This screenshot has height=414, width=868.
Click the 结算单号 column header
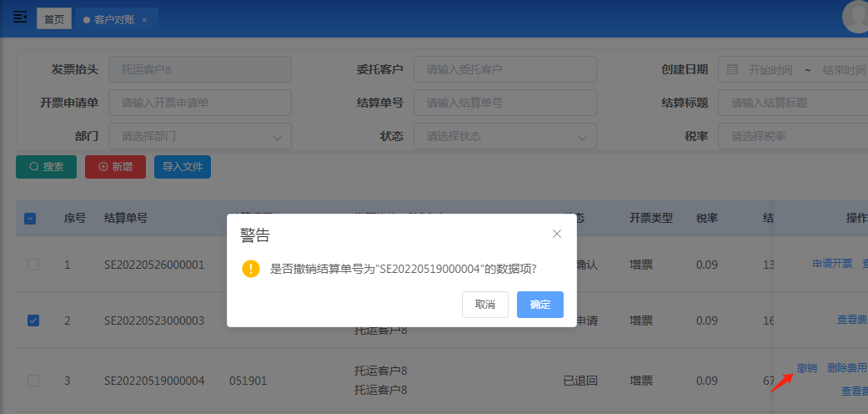(126, 218)
